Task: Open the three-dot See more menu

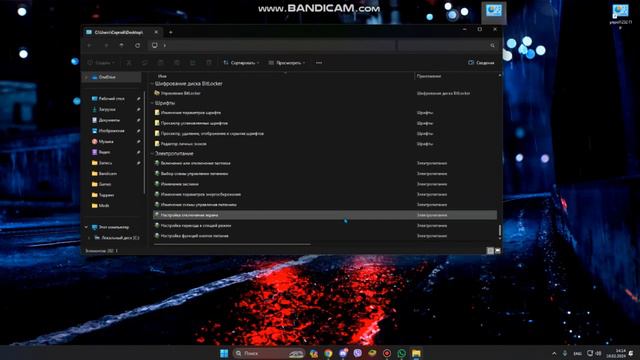Action: 319,63
